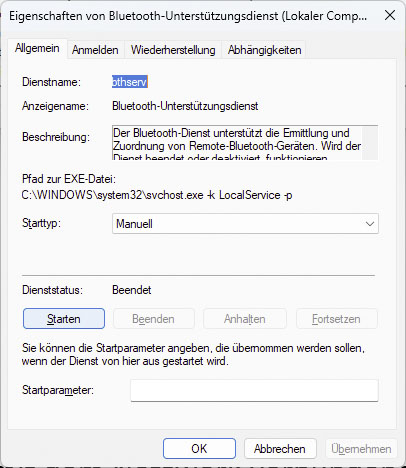Open the Abhängigkeiten tab
406x468 pixels.
(x=265, y=50)
